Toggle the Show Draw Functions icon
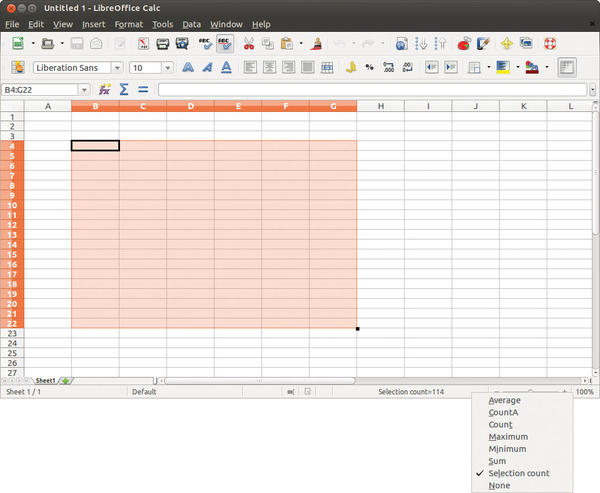This screenshot has height=493, width=600. 484,44
